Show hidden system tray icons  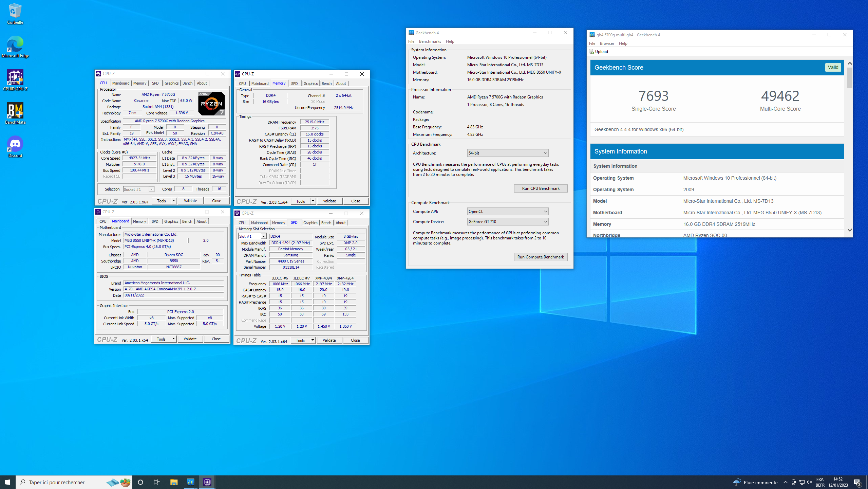pyautogui.click(x=785, y=482)
